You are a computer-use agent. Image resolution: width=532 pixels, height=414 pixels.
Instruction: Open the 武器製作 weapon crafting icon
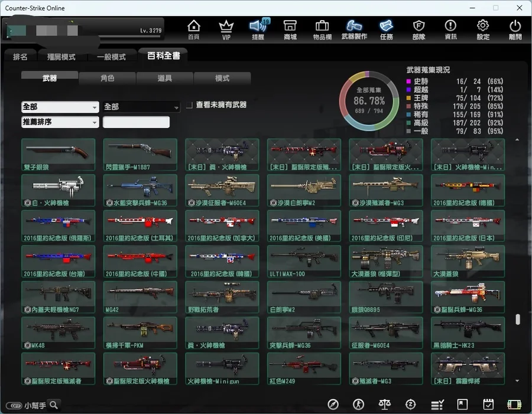click(354, 29)
